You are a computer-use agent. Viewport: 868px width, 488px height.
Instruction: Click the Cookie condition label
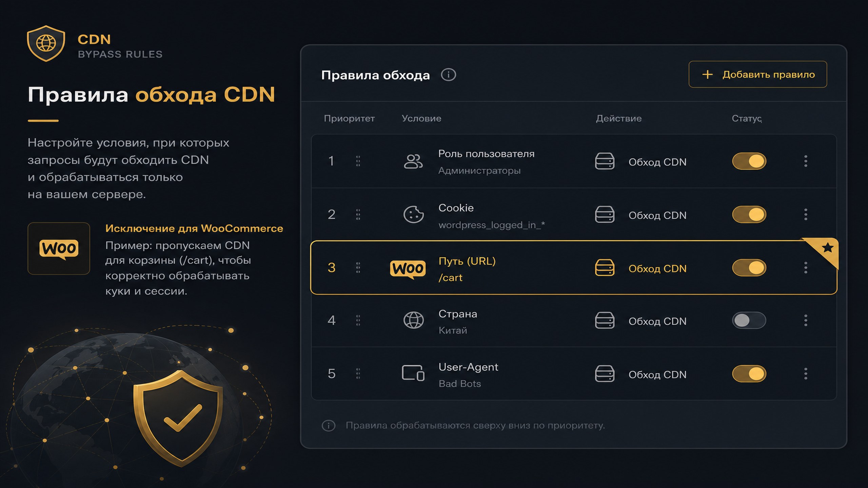456,208
